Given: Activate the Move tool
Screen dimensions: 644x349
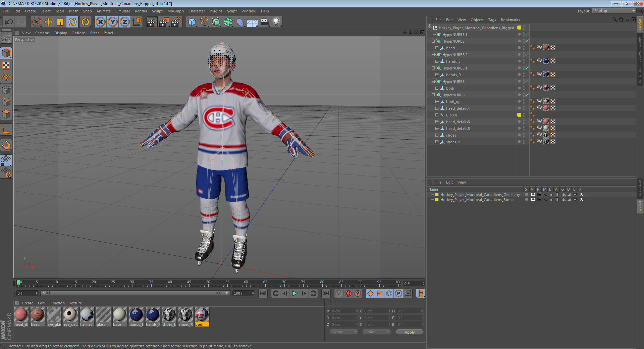Looking at the screenshot, I should click(x=48, y=22).
